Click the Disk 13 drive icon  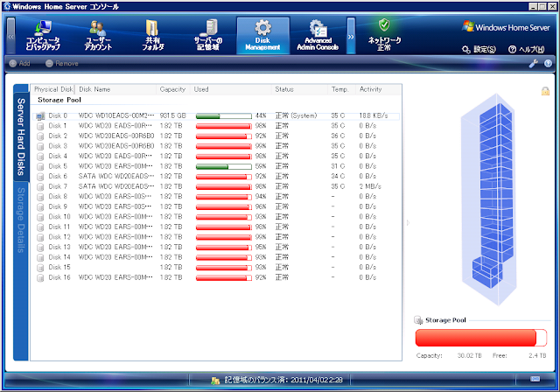40,248
